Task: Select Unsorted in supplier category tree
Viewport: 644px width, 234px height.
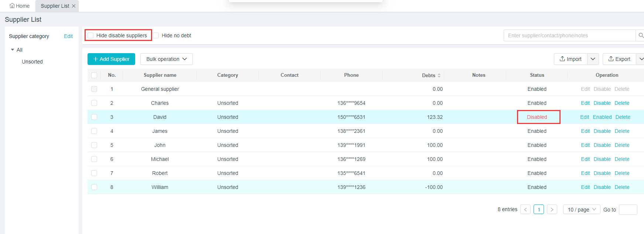Action: pos(32,62)
